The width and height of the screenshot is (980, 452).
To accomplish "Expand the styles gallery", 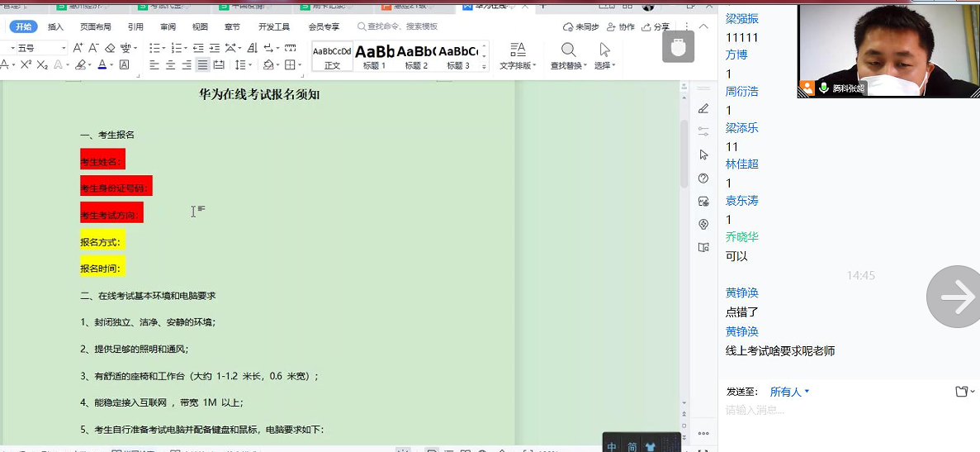I will coord(484,66).
